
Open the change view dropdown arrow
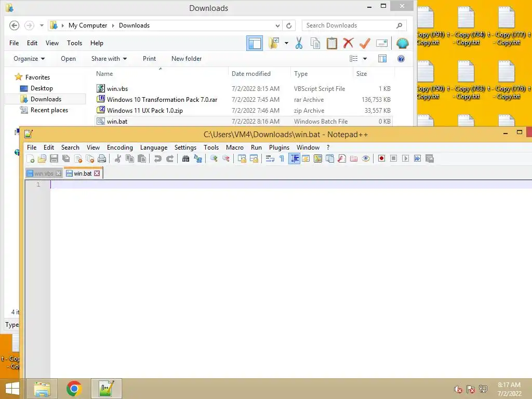pos(365,59)
